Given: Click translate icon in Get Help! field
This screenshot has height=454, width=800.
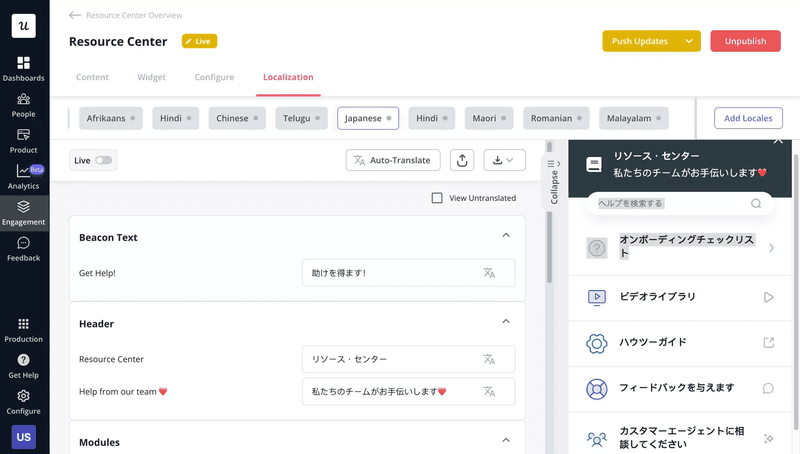Looking at the screenshot, I should [489, 273].
